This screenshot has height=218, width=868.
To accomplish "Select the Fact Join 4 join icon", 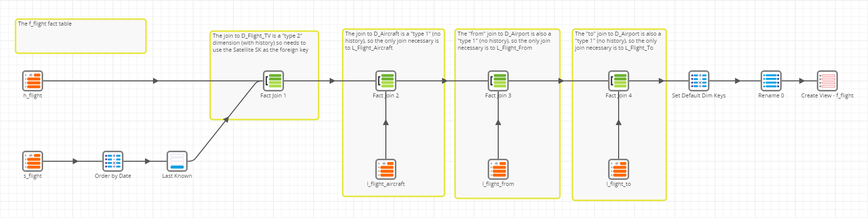I will (619, 81).
